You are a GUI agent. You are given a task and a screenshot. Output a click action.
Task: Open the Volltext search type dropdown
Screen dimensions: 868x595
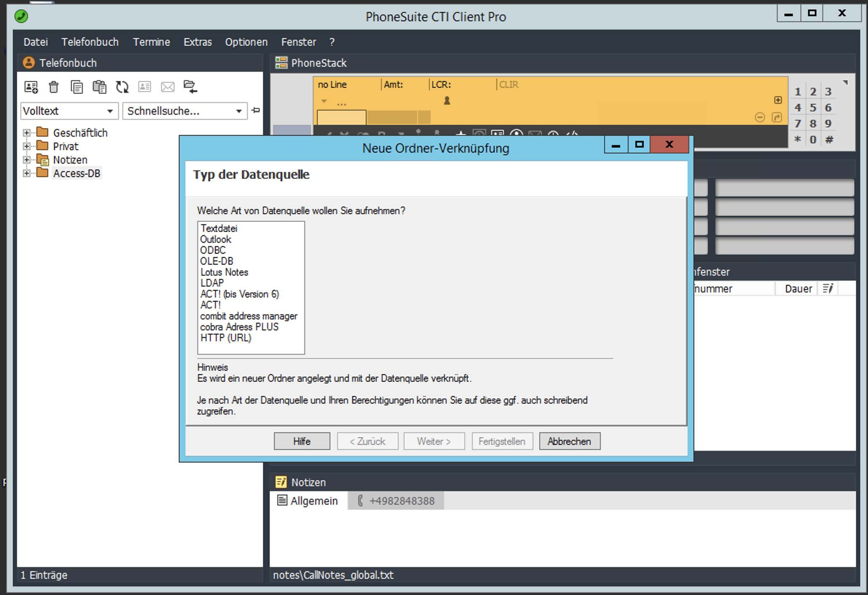(x=110, y=111)
